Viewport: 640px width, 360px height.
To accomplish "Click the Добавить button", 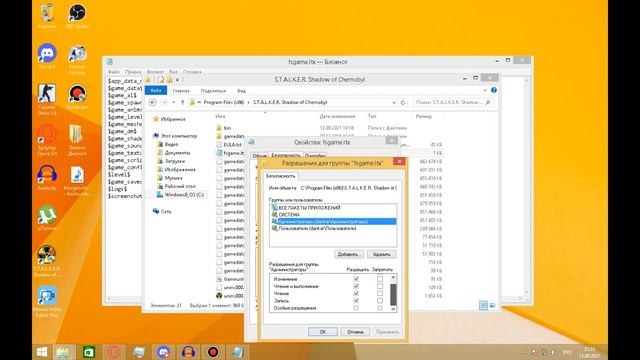I will point(349,254).
